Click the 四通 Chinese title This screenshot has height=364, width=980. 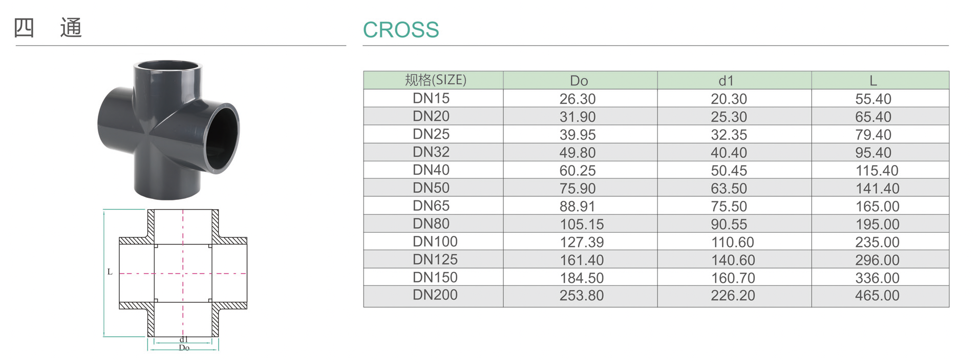tap(48, 28)
